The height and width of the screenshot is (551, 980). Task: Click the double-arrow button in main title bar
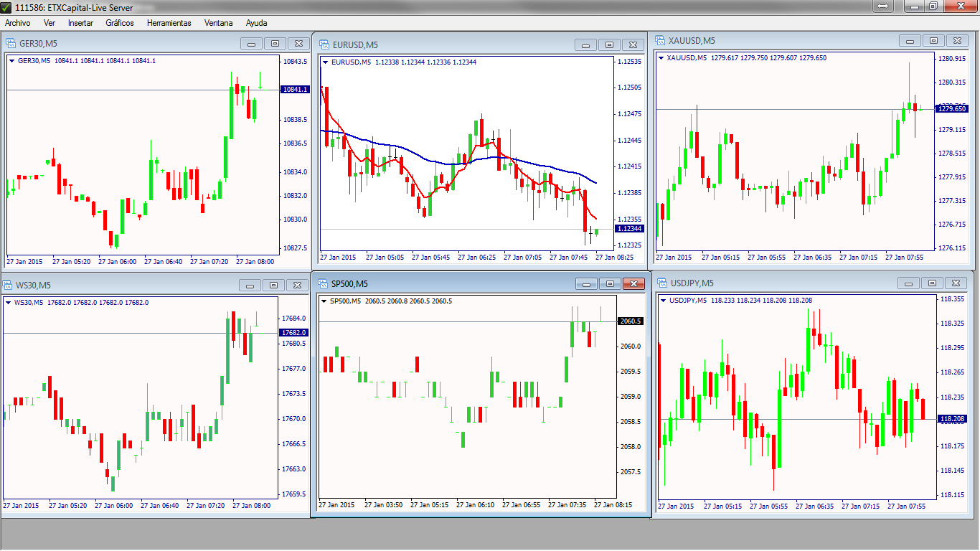click(x=882, y=6)
